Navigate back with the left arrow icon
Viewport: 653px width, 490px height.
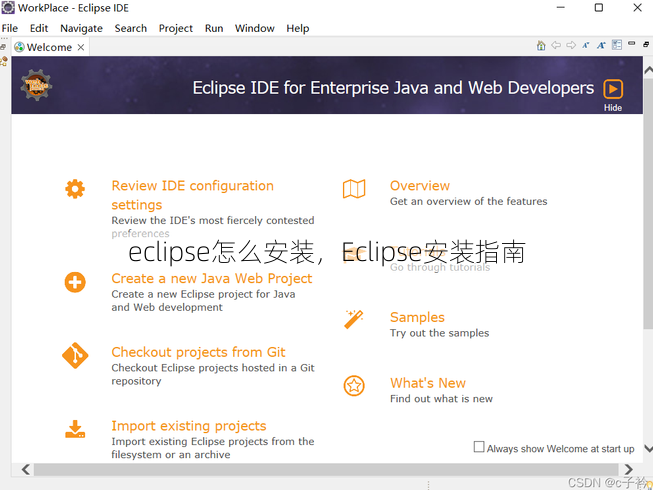(x=556, y=45)
